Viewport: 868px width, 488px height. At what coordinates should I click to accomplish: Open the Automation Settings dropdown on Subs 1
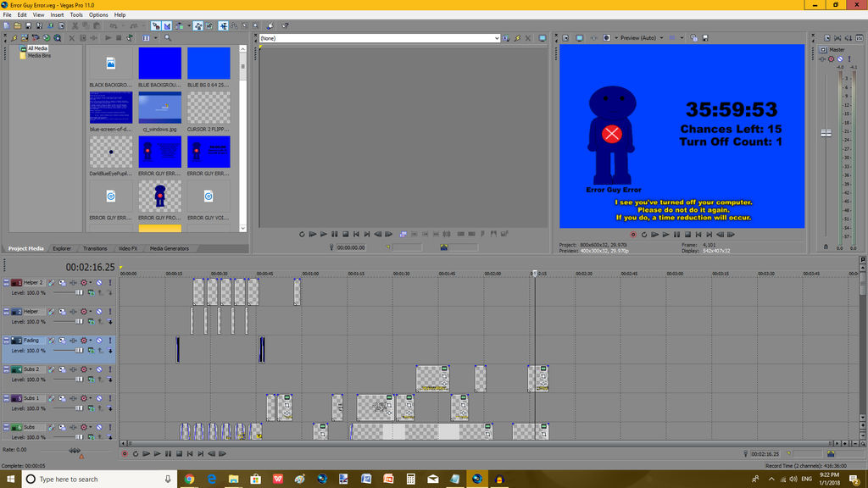click(x=89, y=398)
